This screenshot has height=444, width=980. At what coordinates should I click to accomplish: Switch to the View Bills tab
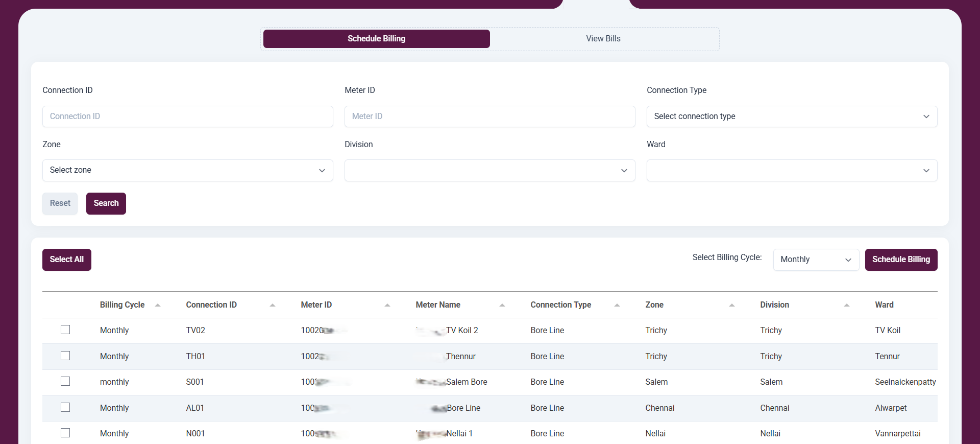[603, 39]
